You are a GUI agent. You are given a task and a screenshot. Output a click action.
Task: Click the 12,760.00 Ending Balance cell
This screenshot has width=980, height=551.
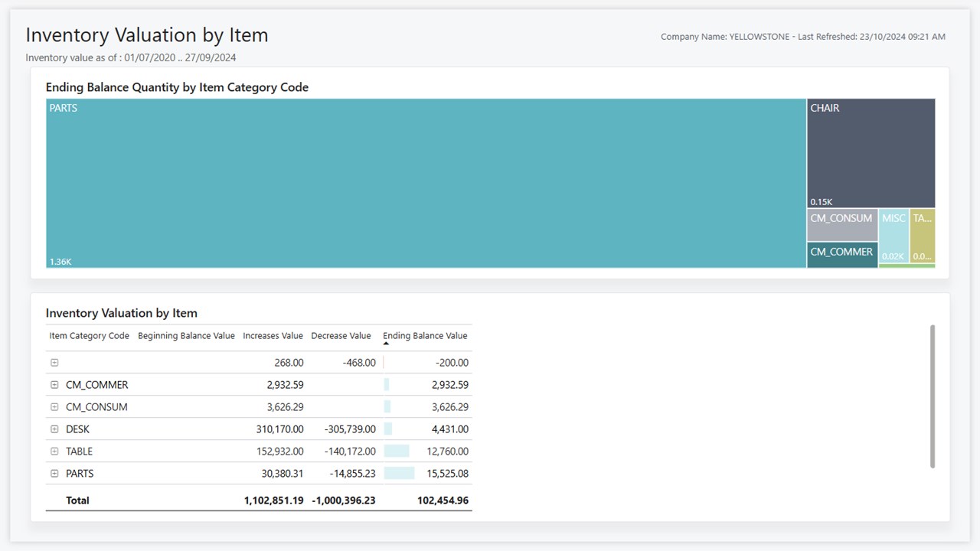click(x=447, y=452)
